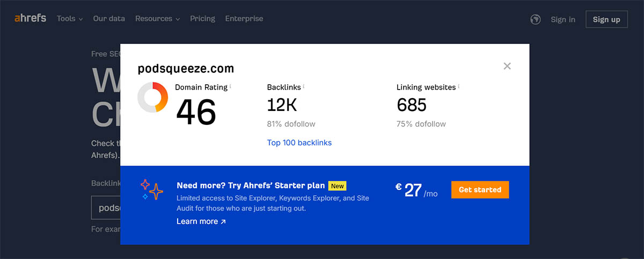Expand the Tools dropdown menu
This screenshot has height=259, width=644.
click(x=69, y=18)
